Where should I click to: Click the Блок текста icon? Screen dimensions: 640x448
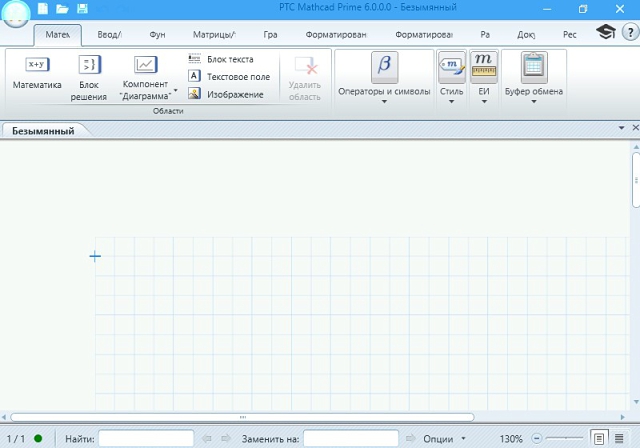pos(194,59)
